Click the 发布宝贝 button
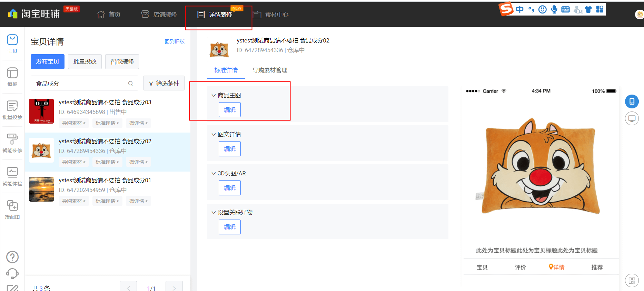The width and height of the screenshot is (644, 291). [x=48, y=61]
